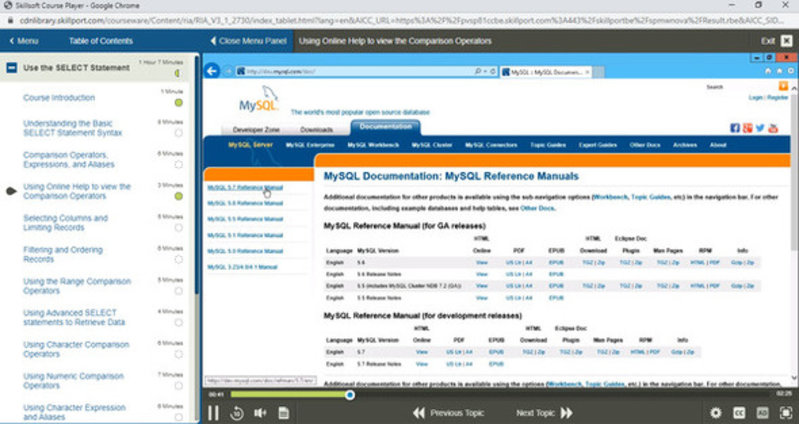
Task: Click the site lock icon in Chrome
Action: (10, 21)
